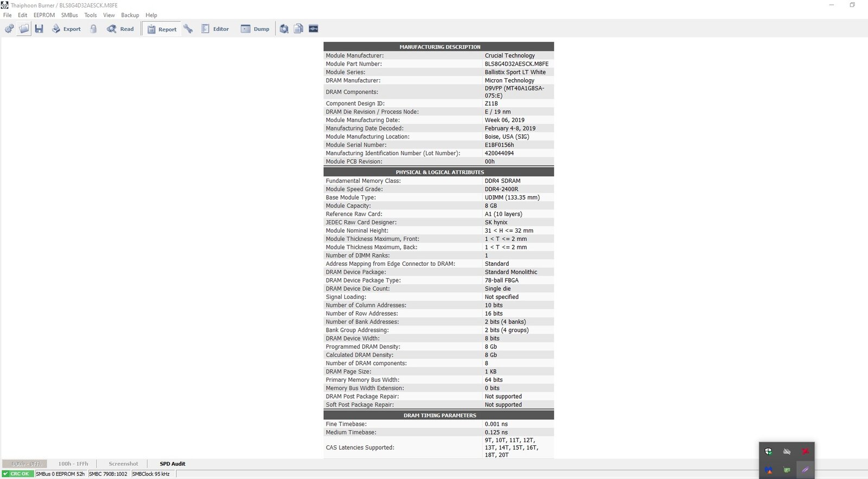Click the '78-ball FBGA' package type value
Viewport: 868px width, 479px height.
coord(501,280)
